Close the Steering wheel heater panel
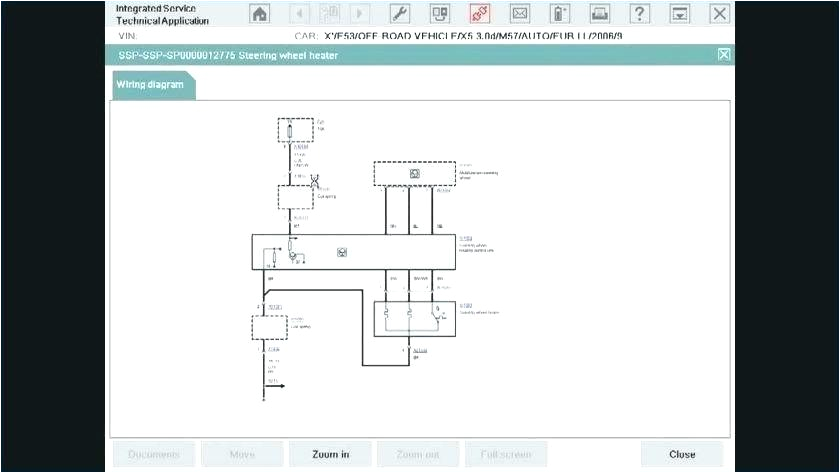840x473 pixels. click(x=724, y=54)
